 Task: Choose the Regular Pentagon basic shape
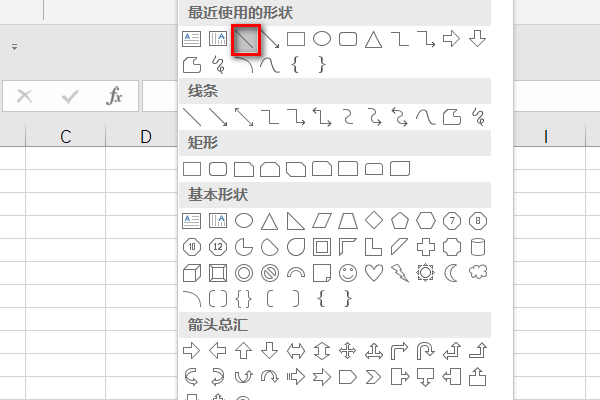point(400,221)
